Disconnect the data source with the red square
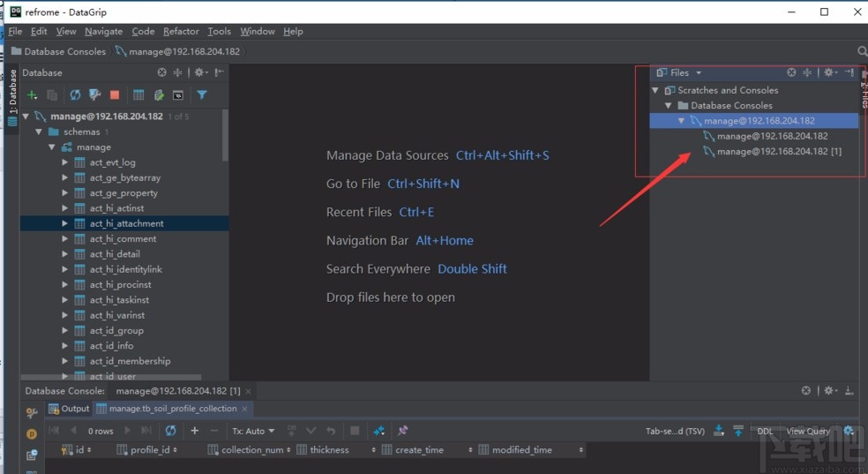This screenshot has width=868, height=474. (x=115, y=95)
